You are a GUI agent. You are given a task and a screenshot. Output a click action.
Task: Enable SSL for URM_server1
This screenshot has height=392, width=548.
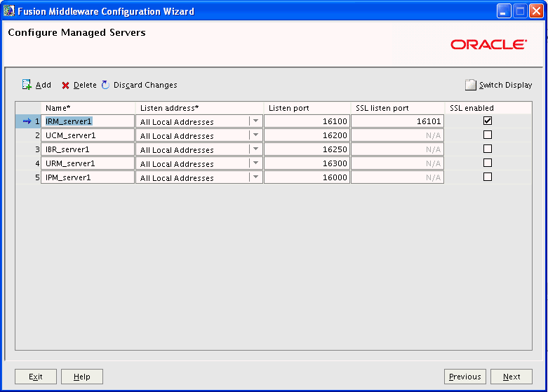coord(488,163)
